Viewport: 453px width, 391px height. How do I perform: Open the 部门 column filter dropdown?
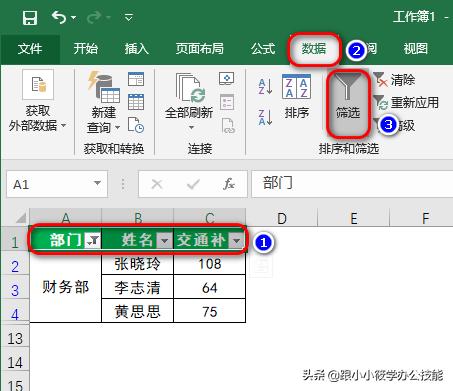click(x=92, y=240)
